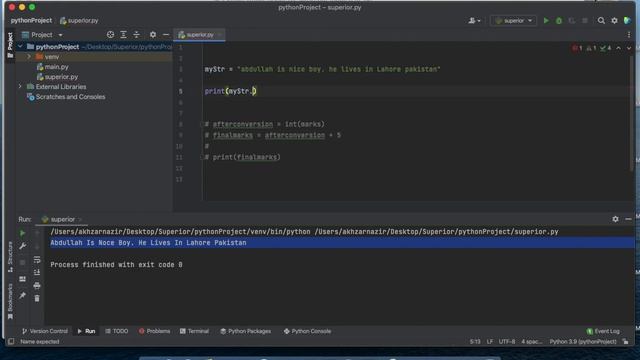Open the Structure vertical tool window tab
The image size is (640, 360).
(10, 256)
